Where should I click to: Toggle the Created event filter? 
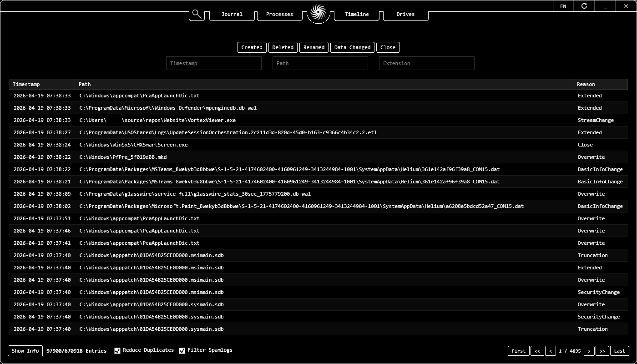coord(252,47)
